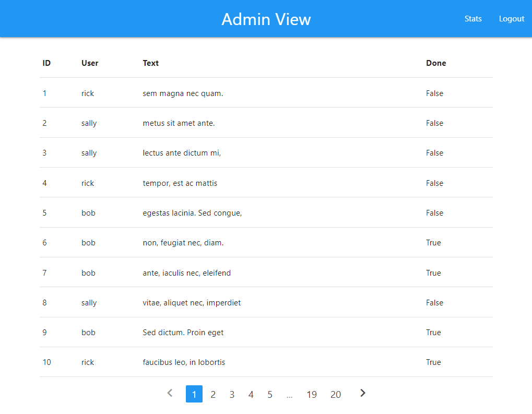Open item with ID 5

coord(44,212)
